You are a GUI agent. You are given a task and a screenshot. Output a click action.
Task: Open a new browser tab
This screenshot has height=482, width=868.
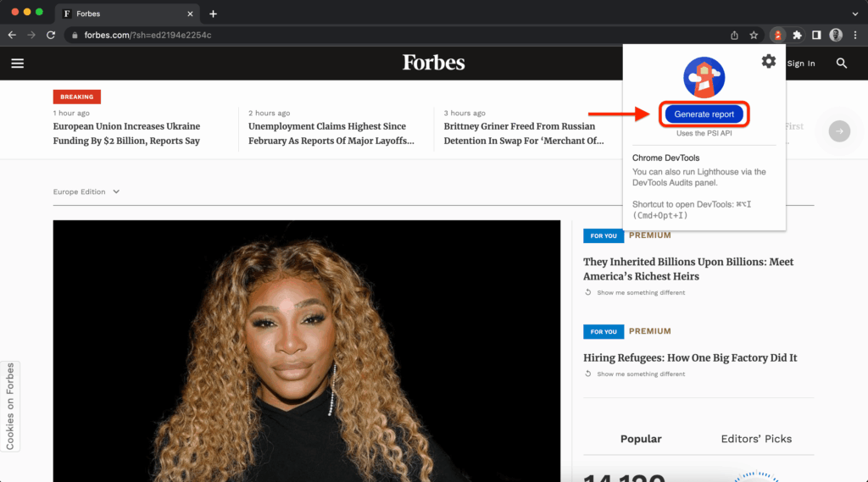click(213, 14)
